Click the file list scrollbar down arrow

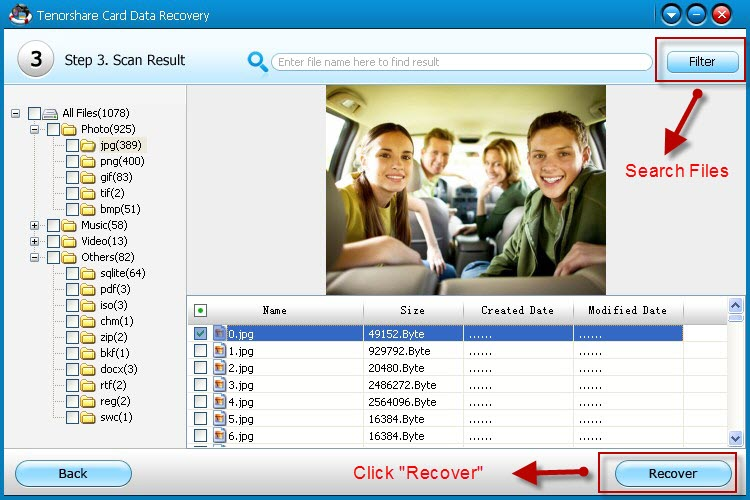[736, 438]
